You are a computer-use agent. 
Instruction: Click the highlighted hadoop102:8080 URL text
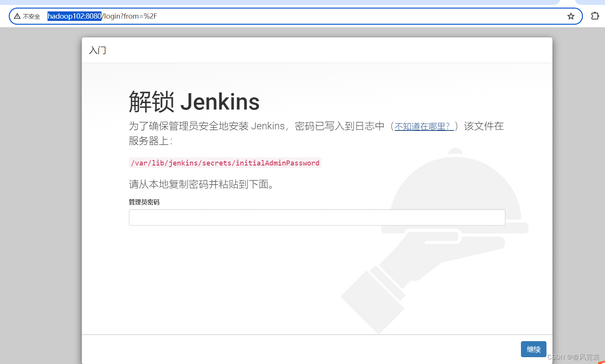pos(75,16)
